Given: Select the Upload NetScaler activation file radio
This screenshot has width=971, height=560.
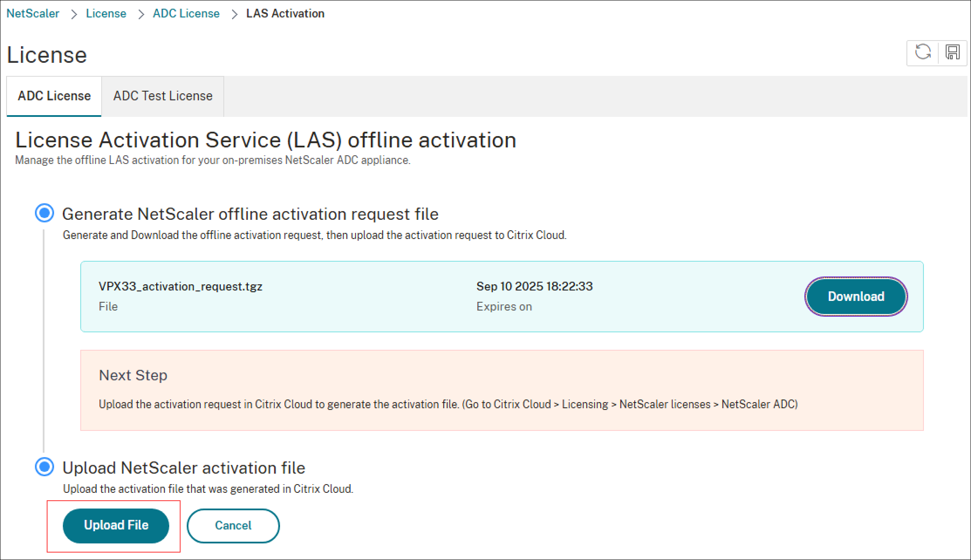Looking at the screenshot, I should point(44,467).
